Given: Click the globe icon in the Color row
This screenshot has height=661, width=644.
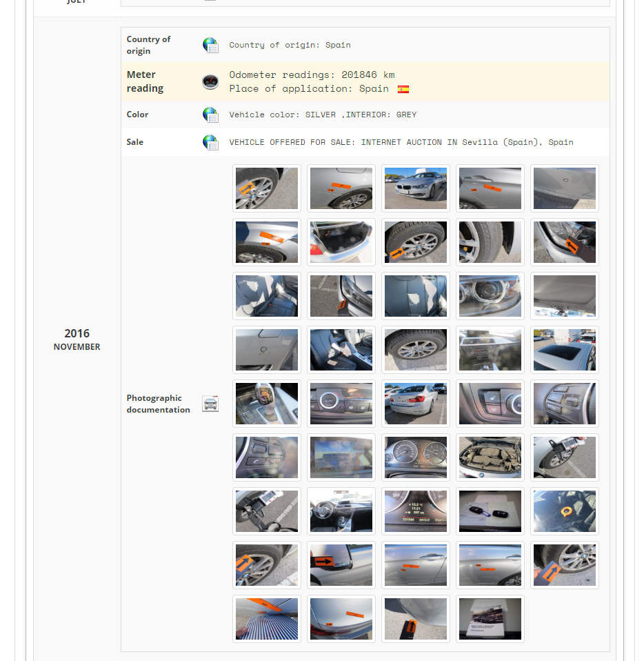Looking at the screenshot, I should [210, 115].
